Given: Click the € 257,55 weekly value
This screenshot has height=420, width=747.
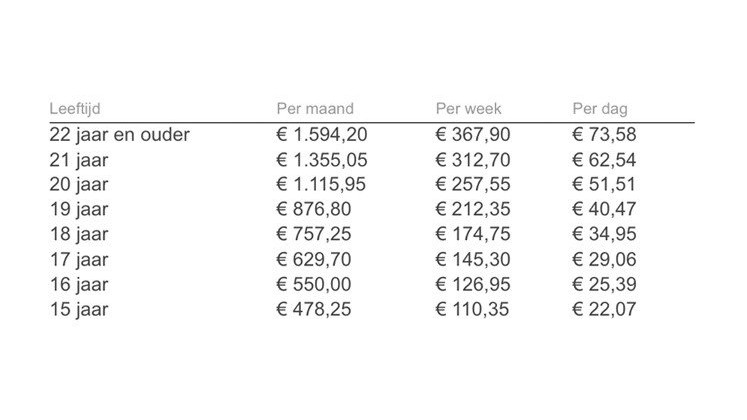Looking at the screenshot, I should pyautogui.click(x=473, y=185).
